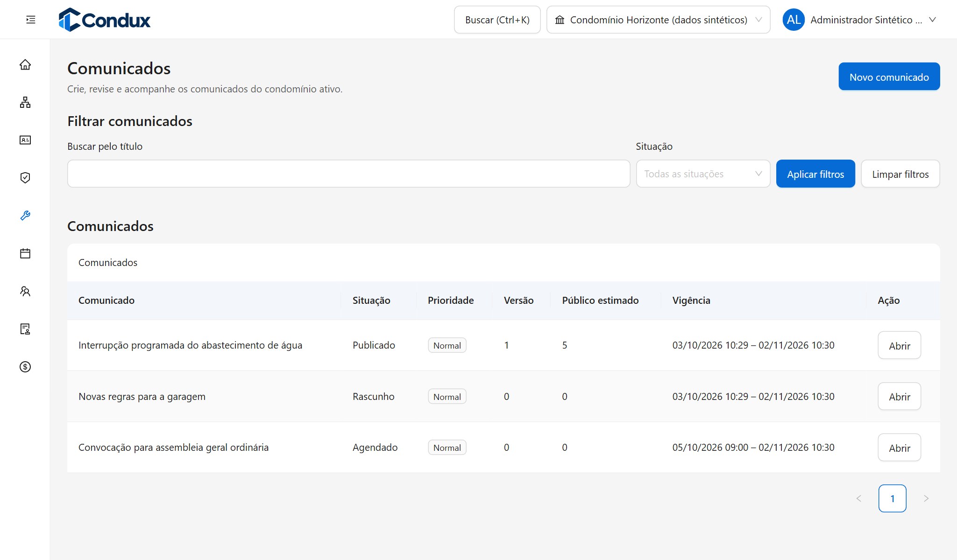Click 'Novas regras para a garagem' title

click(142, 397)
